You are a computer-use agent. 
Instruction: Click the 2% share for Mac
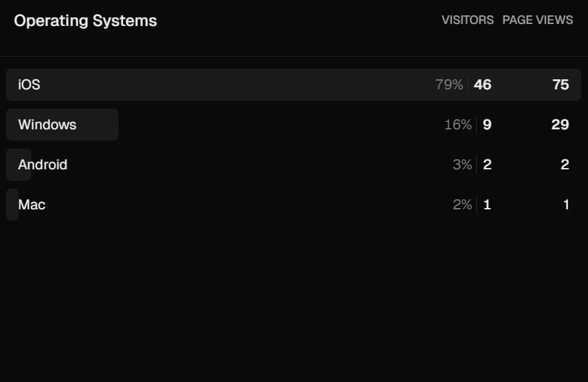(x=461, y=205)
